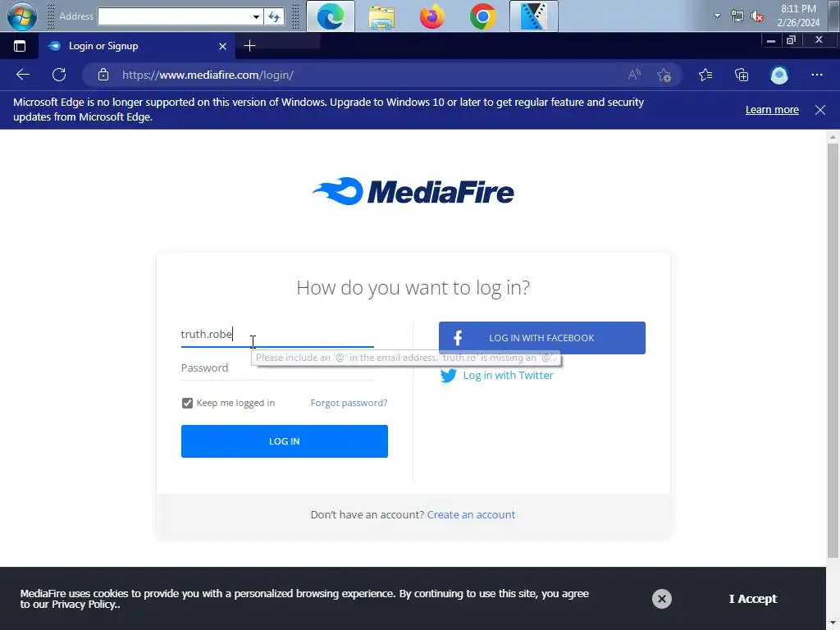Click I Accept on cookie banner
The image size is (840, 630).
click(753, 599)
